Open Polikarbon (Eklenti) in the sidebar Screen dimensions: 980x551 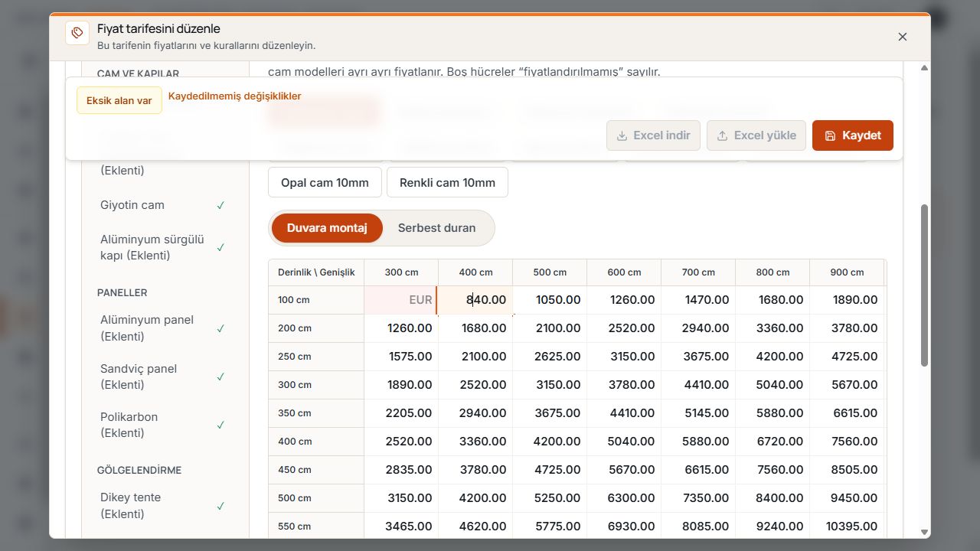(x=162, y=425)
